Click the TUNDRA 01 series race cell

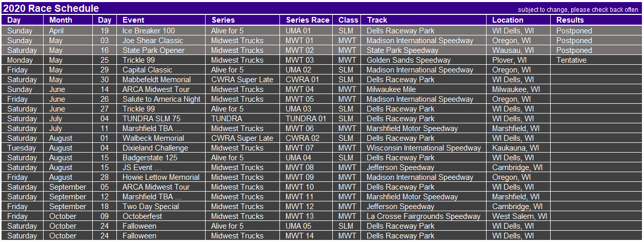click(307, 119)
